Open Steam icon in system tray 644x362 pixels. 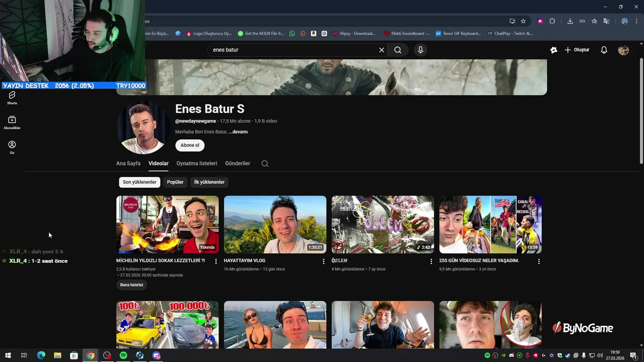568,355
